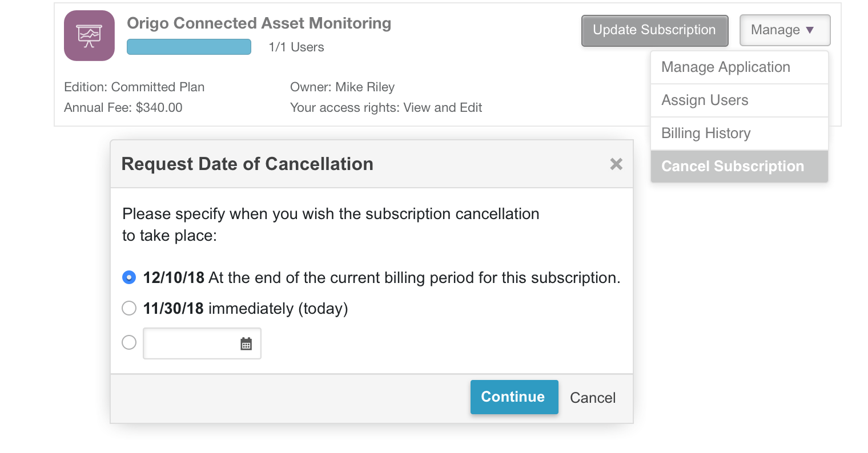Open the calendar date picker icon
The height and width of the screenshot is (453, 868).
point(246,343)
